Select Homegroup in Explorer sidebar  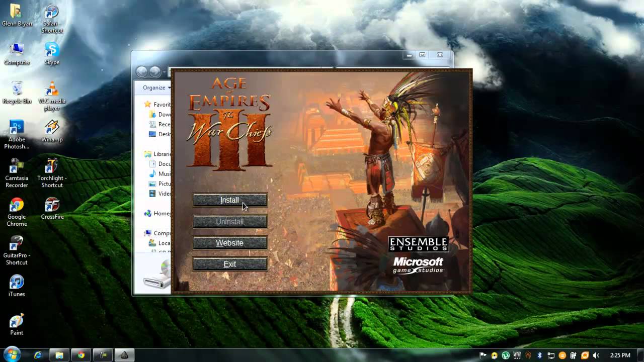[157, 213]
